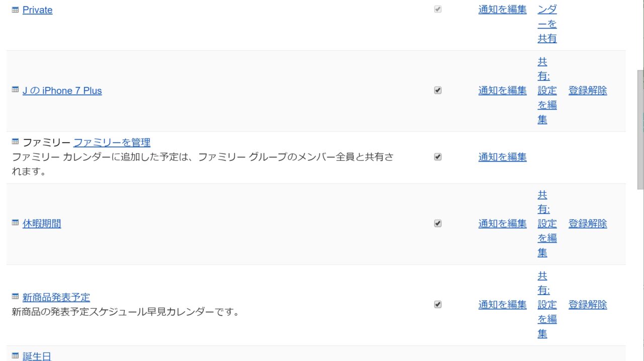Open sharing settings for J の iPhone 7 Plus
Screen dimensions: 644x361
[x=547, y=91]
